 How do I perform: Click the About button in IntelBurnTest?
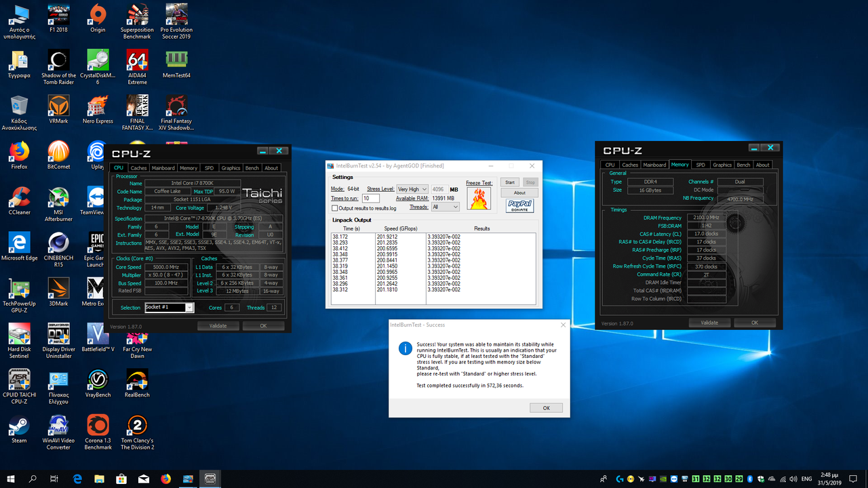coord(519,193)
